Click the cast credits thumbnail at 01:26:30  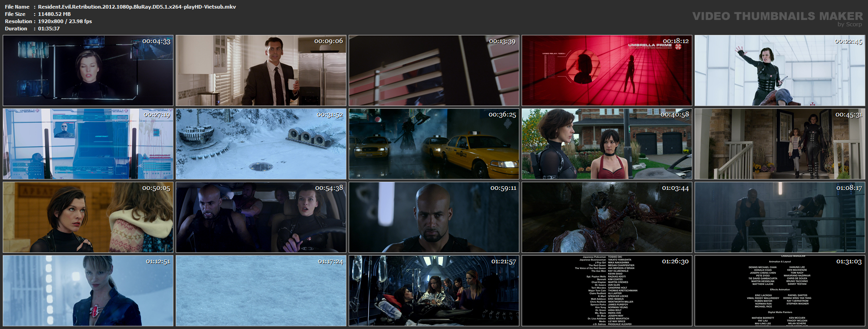pyautogui.click(x=607, y=291)
